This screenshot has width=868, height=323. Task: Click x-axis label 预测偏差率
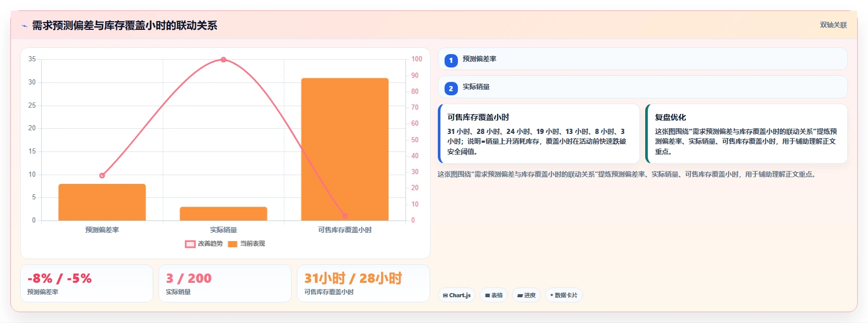coord(102,230)
